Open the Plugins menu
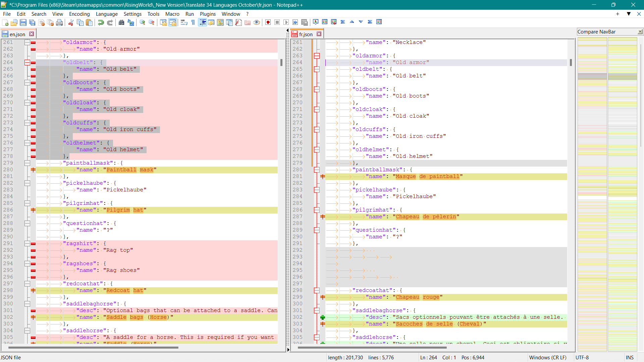This screenshot has height=362, width=644. click(207, 14)
